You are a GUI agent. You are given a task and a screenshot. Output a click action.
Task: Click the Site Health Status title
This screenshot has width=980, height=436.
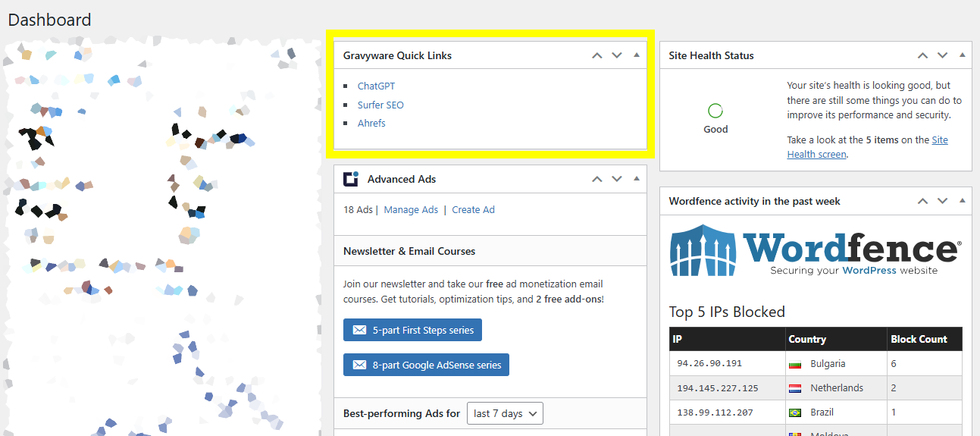[712, 55]
